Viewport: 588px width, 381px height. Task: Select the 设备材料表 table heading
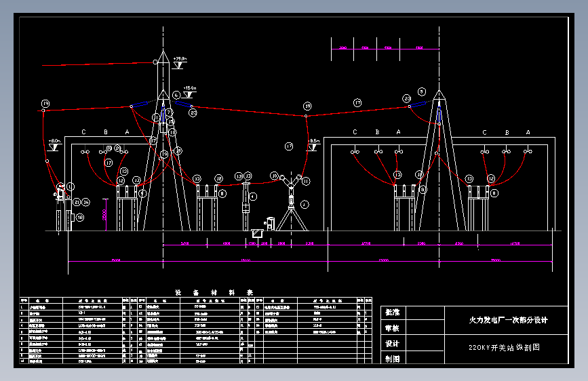coord(214,292)
